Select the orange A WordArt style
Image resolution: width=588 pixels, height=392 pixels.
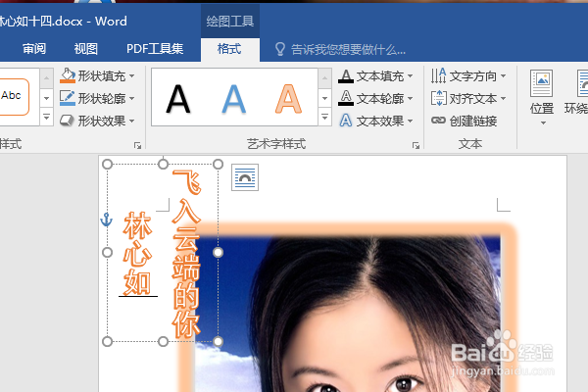point(288,99)
